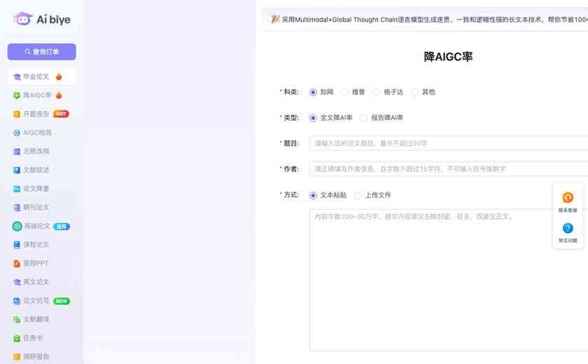Choose the 知网 radio option

pos(313,92)
